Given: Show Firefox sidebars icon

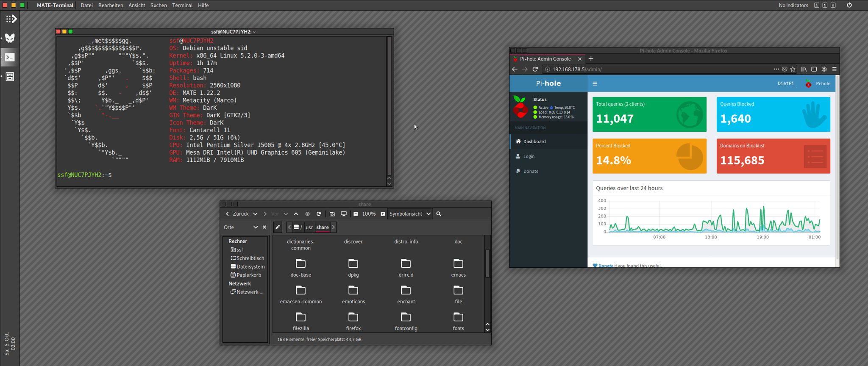Looking at the screenshot, I should tap(814, 69).
